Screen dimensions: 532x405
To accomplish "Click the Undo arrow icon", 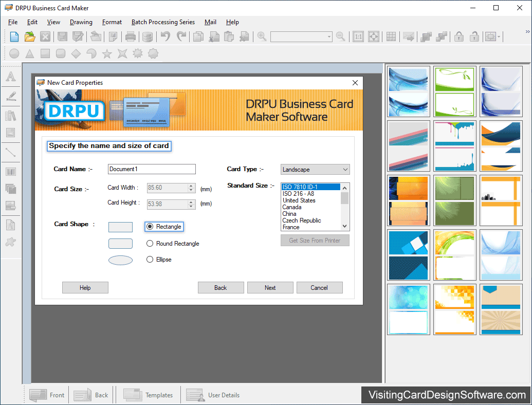I will point(166,36).
